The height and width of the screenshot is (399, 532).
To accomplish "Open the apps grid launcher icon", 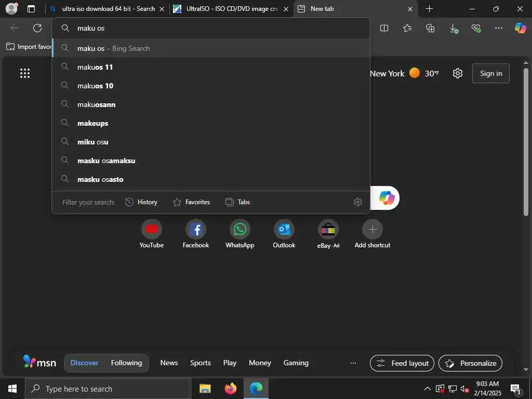I will pyautogui.click(x=25, y=73).
